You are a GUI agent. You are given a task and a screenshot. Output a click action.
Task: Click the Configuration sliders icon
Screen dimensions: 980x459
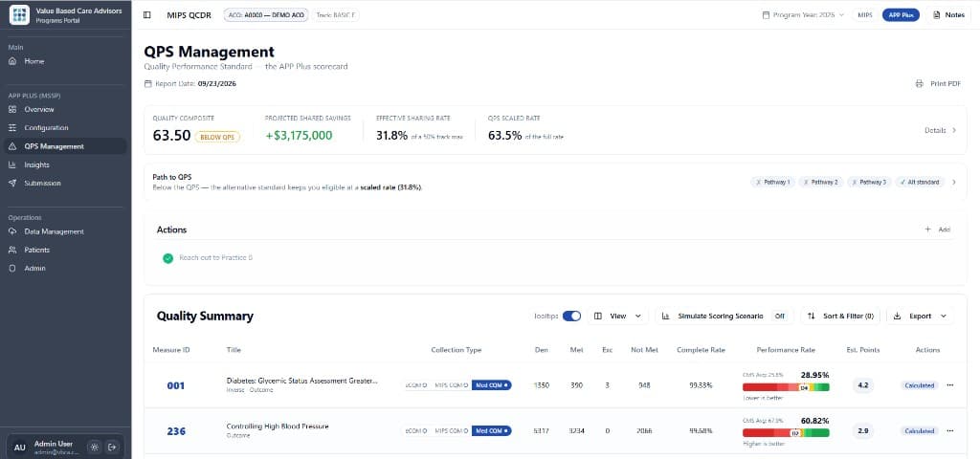[x=12, y=127]
